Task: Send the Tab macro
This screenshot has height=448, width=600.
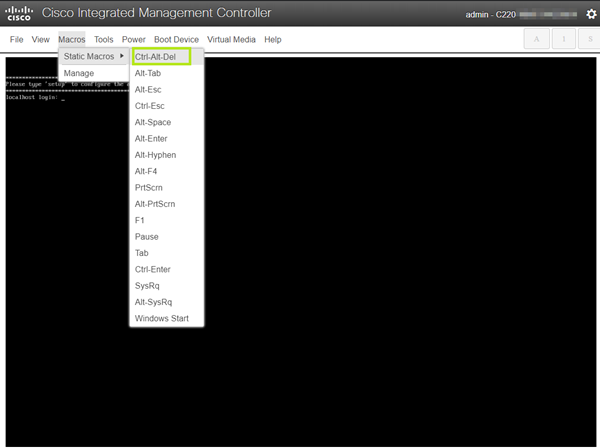Action: [x=167, y=253]
